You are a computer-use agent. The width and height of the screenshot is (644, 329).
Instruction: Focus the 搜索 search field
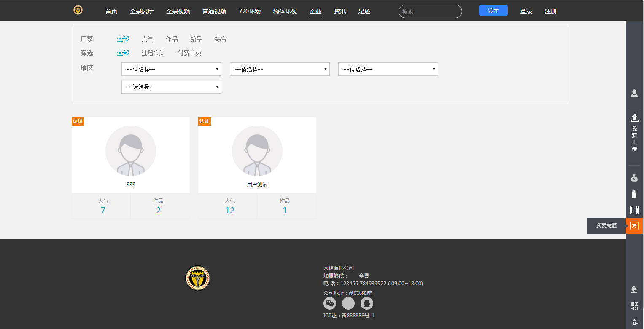(x=430, y=11)
